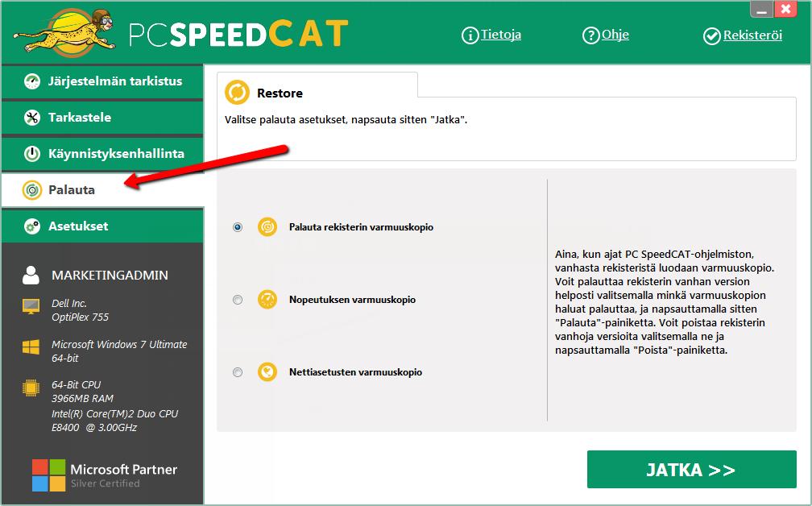The image size is (812, 506).
Task: Click the Nettiasetusten varmuuskopio icon
Action: [267, 372]
